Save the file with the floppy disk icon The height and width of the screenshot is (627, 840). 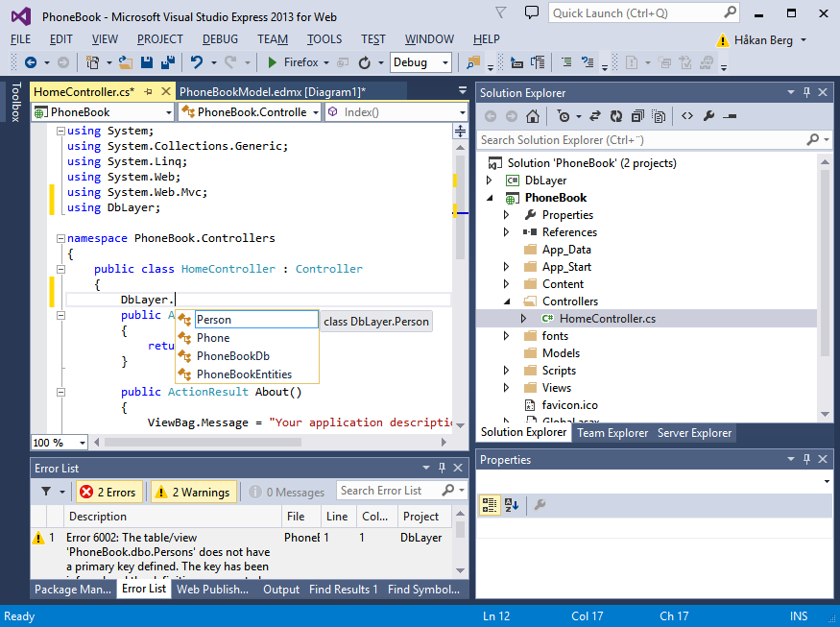147,62
